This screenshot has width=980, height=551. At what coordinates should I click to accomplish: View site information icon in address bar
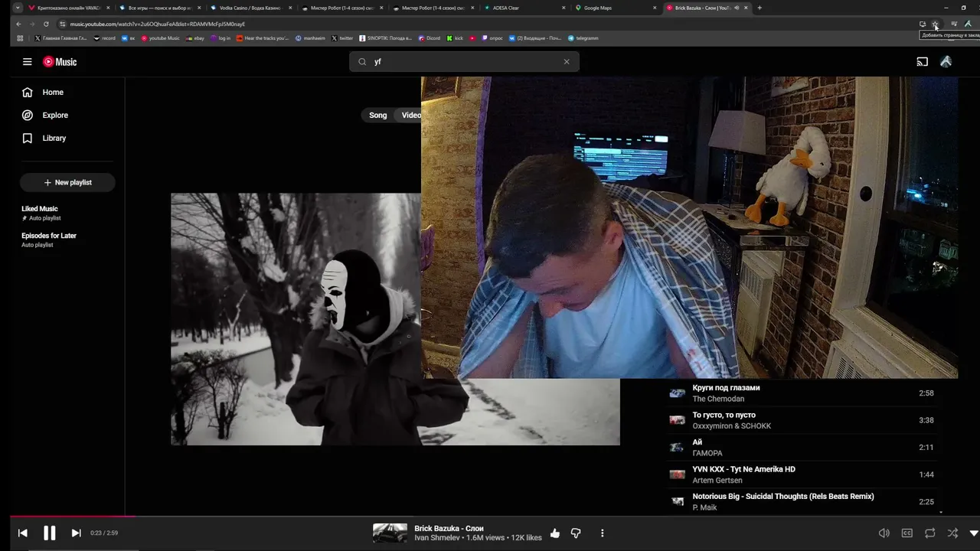tap(63, 24)
